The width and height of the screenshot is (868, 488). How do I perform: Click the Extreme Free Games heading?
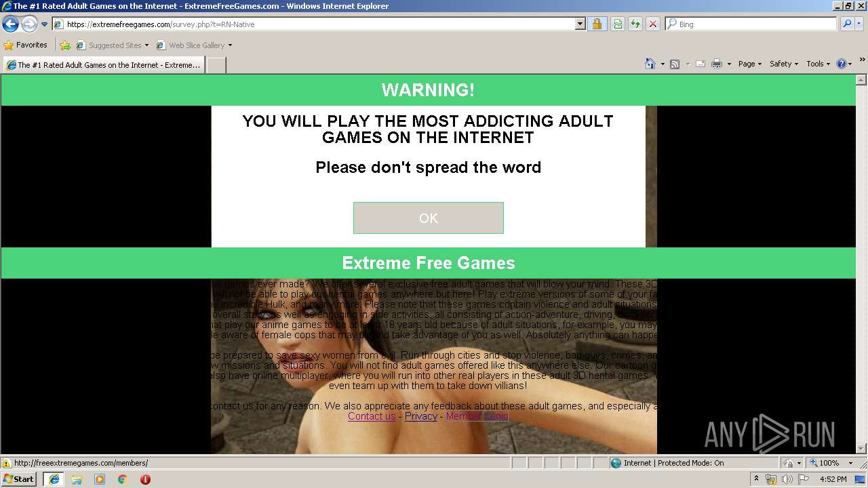[x=429, y=263]
